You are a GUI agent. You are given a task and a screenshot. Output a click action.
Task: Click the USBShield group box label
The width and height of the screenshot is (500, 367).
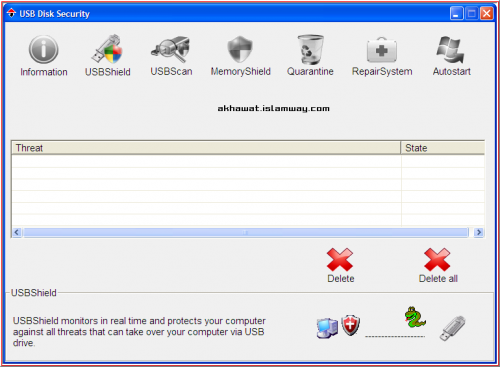click(x=34, y=293)
